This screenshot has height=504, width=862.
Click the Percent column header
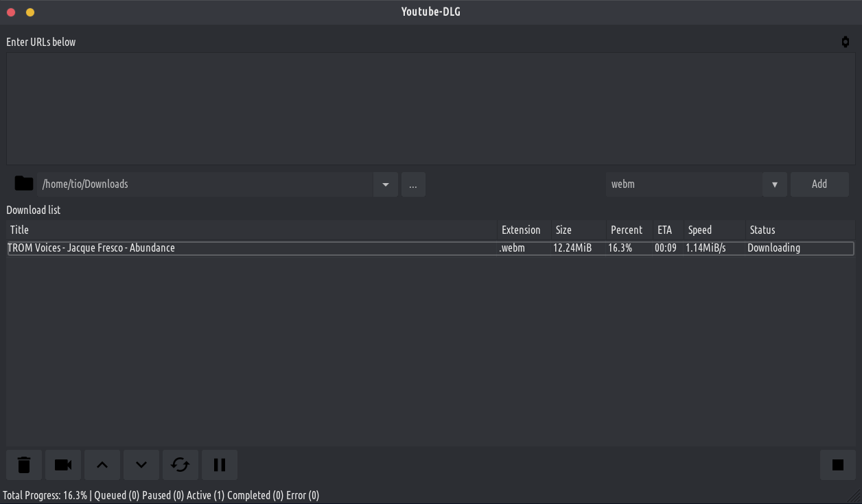coord(627,230)
